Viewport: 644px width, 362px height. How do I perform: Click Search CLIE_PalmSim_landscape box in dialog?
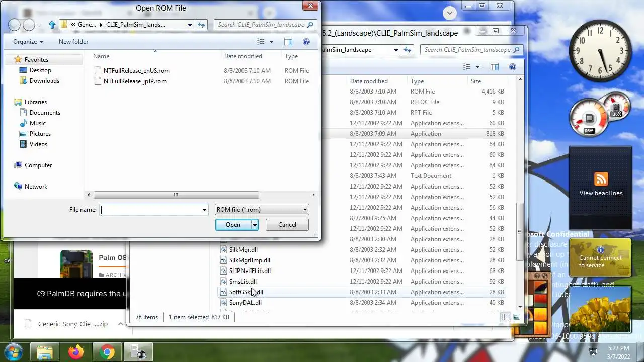click(x=265, y=25)
